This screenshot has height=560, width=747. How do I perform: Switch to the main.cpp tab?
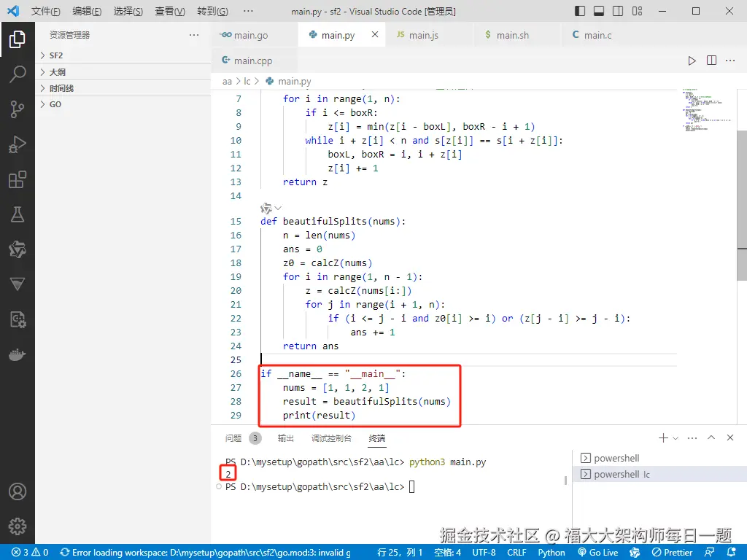point(255,61)
